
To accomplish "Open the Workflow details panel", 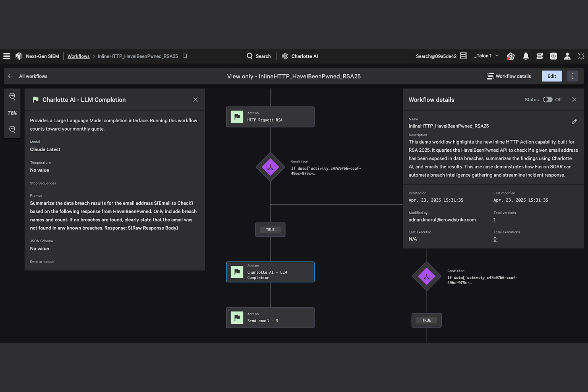I will pyautogui.click(x=509, y=76).
